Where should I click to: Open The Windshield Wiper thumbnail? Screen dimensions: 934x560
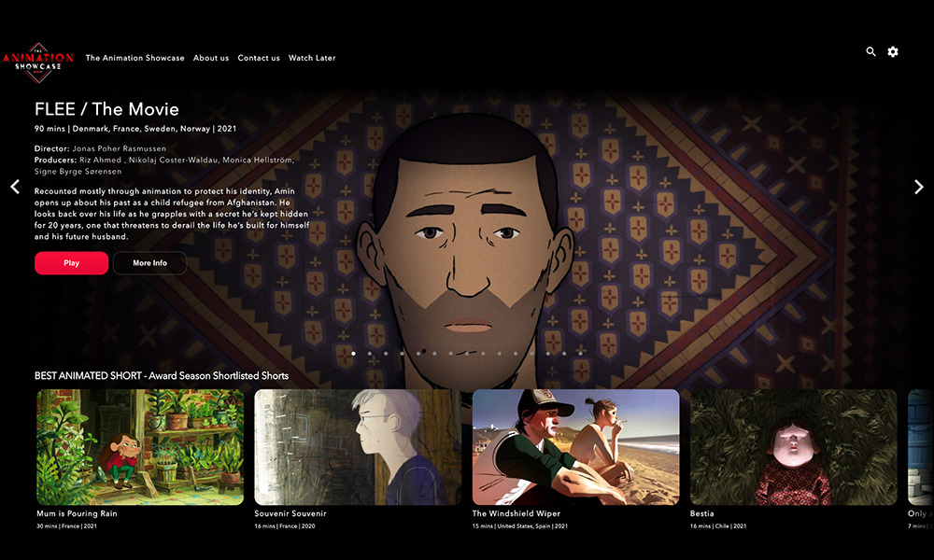[x=576, y=447]
